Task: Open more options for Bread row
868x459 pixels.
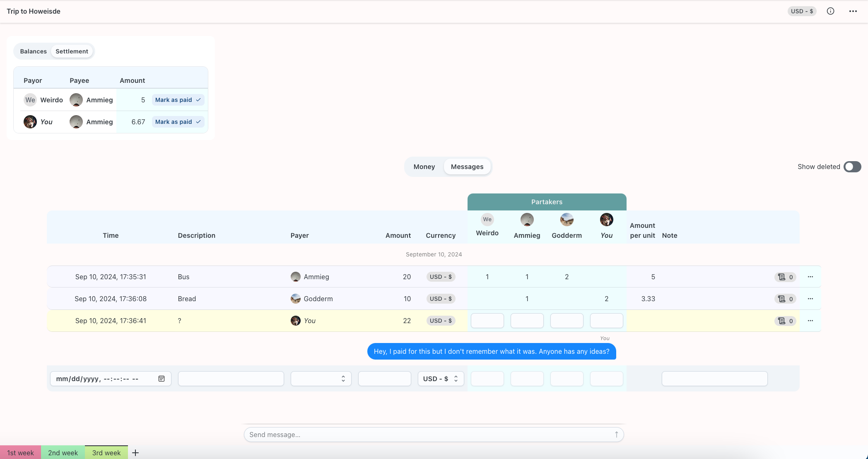Action: click(810, 299)
